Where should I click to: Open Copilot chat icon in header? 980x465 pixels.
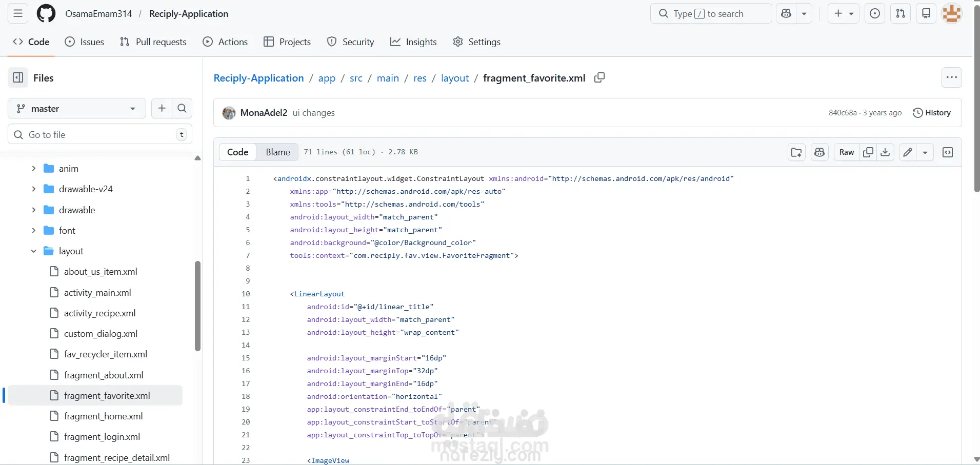pos(786,13)
